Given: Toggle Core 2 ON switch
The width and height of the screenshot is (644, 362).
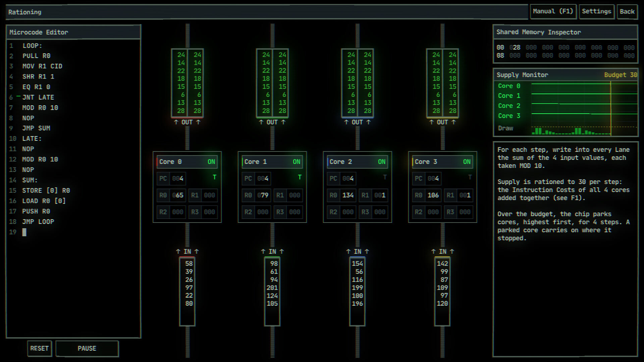Looking at the screenshot, I should tap(382, 162).
